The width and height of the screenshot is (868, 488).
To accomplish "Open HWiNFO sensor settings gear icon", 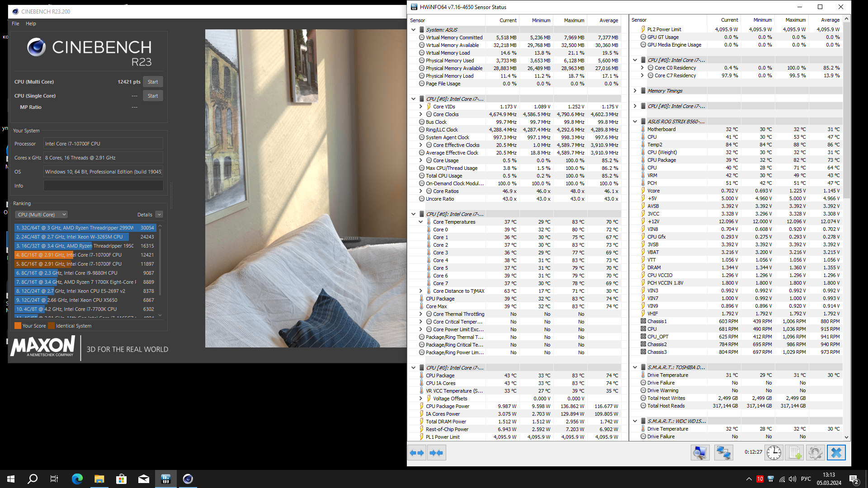I will point(815,453).
